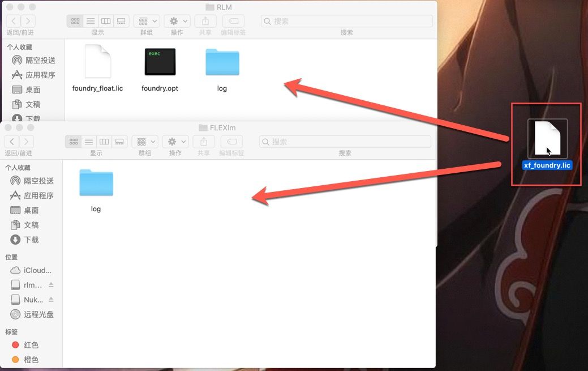Open 应用程序 in FLEXlm sidebar
The width and height of the screenshot is (588, 371).
[x=32, y=195]
